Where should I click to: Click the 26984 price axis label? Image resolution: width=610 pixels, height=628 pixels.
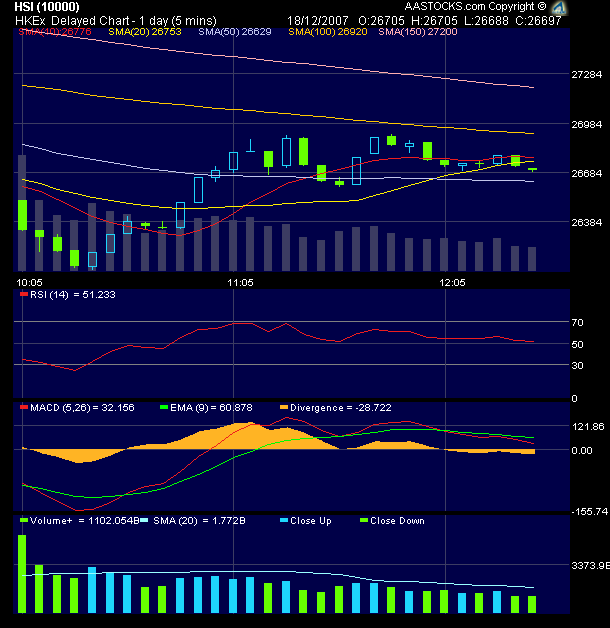[x=586, y=125]
